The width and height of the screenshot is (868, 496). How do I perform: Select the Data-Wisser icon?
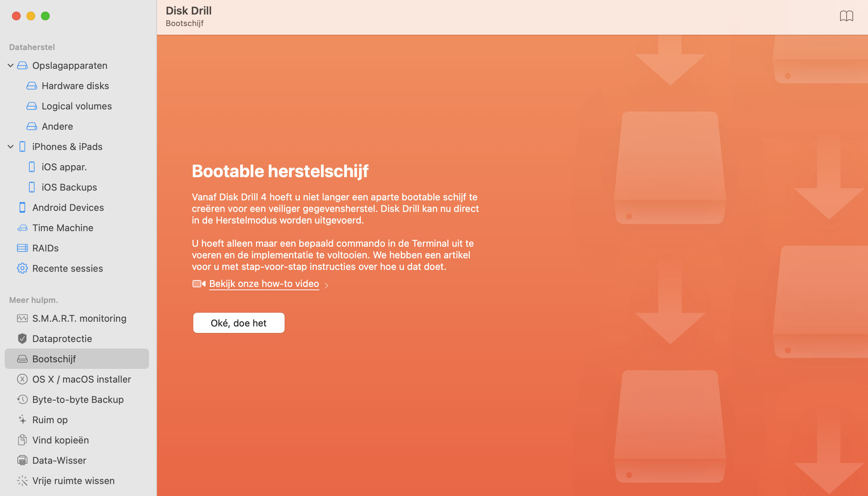22,460
